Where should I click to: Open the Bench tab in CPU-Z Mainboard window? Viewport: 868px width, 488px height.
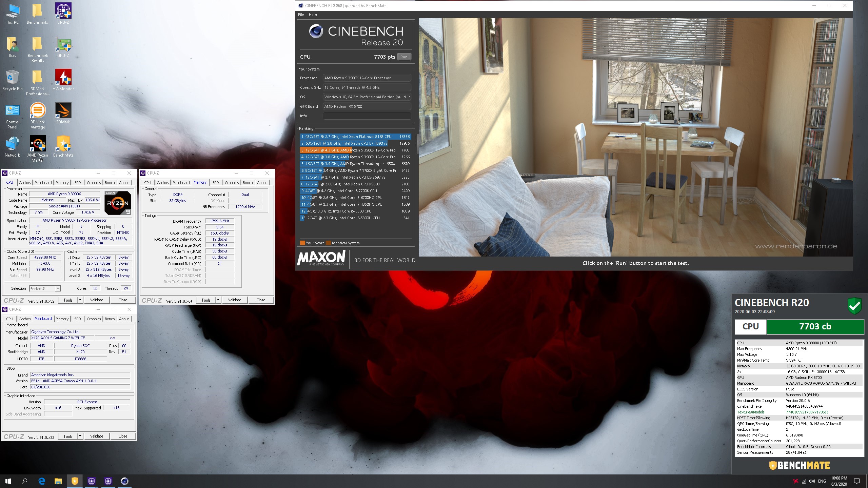[x=110, y=319]
